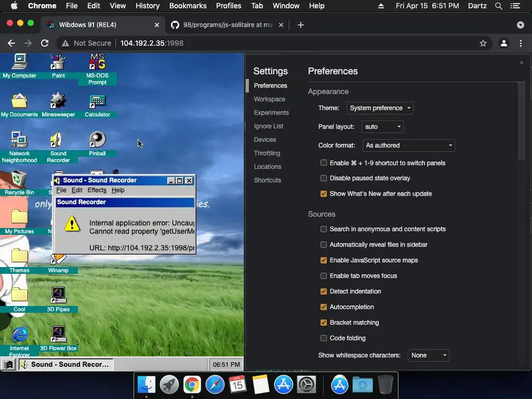The height and width of the screenshot is (399, 532).
Task: Open the Theme dropdown
Action: 380,108
